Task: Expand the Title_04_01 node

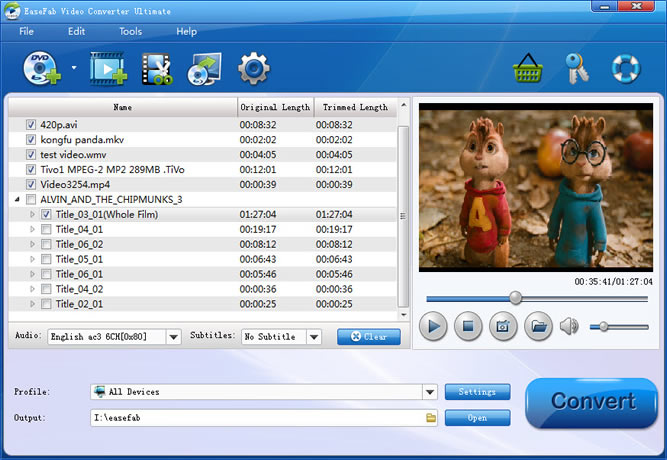Action: pyautogui.click(x=32, y=229)
